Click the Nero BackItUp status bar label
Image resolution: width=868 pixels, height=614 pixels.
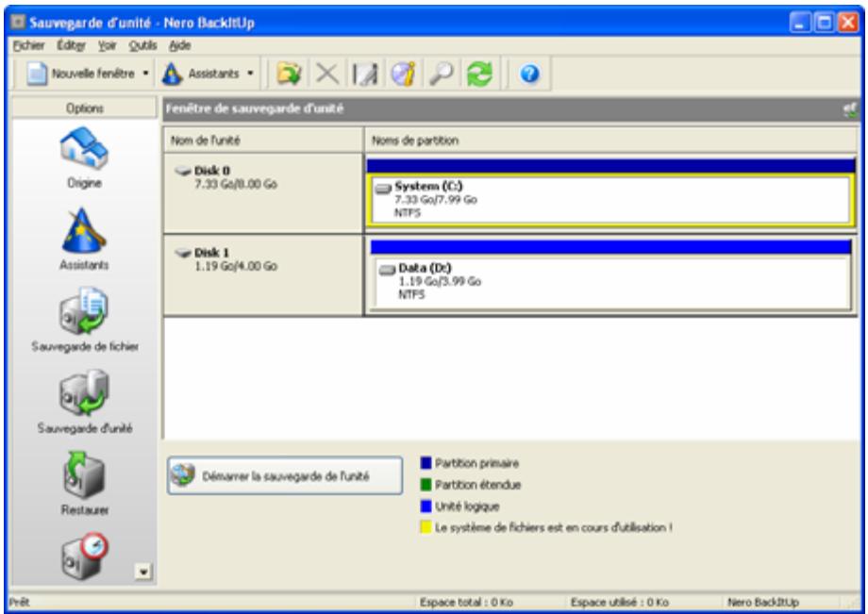point(763,602)
